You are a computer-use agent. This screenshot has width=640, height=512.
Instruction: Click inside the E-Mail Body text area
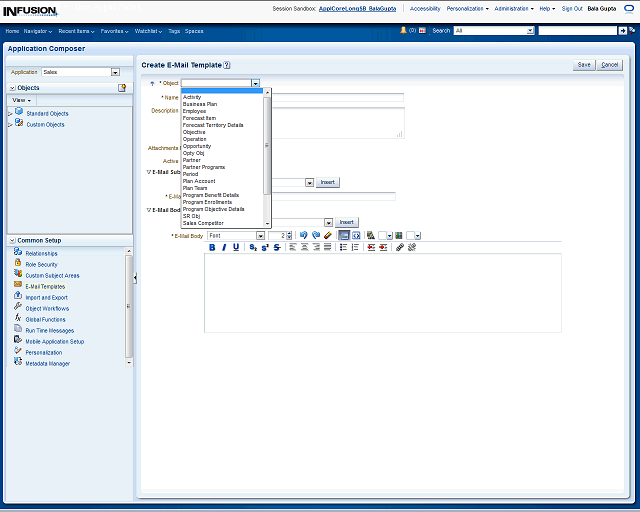382,292
